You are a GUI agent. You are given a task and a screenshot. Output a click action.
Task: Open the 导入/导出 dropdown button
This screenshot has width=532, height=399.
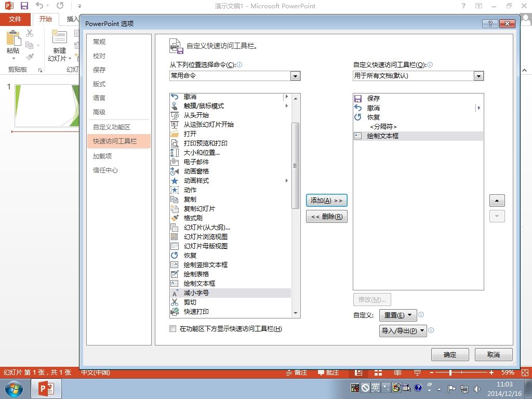coord(403,330)
